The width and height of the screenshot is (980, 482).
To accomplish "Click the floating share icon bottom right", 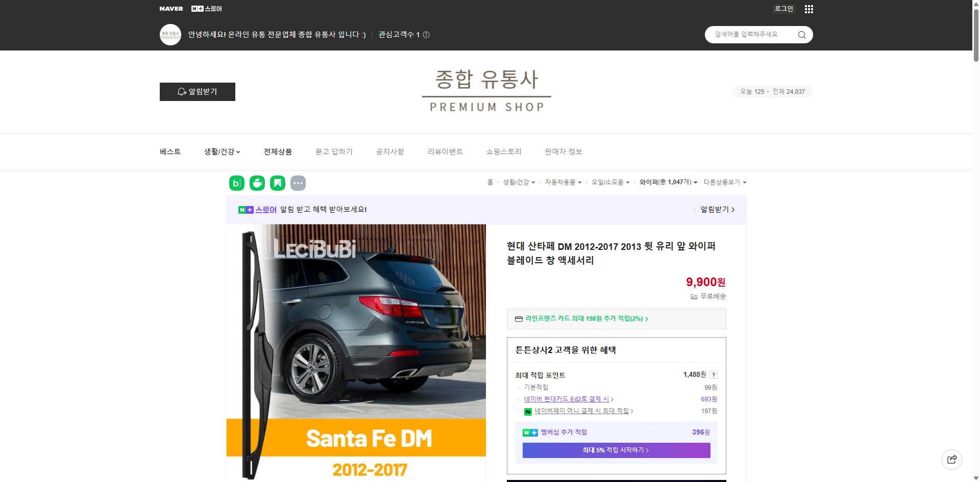I will point(952,459).
